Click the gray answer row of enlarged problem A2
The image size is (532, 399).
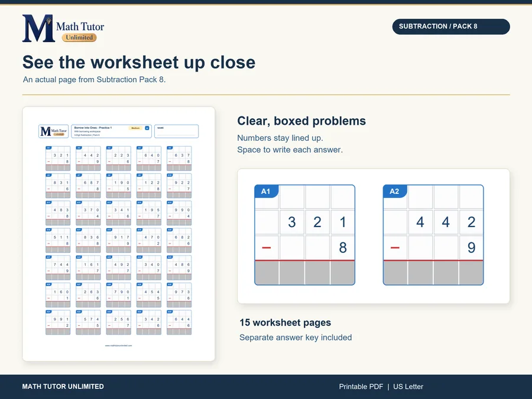(433, 273)
